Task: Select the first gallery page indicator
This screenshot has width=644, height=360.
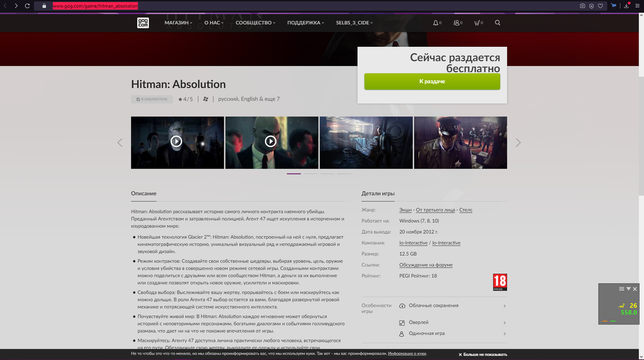Action: point(294,174)
